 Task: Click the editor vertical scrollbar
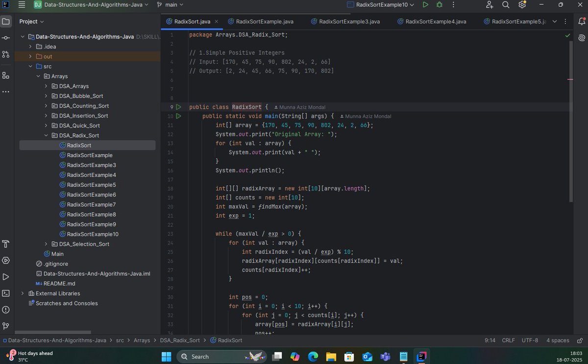(570, 121)
